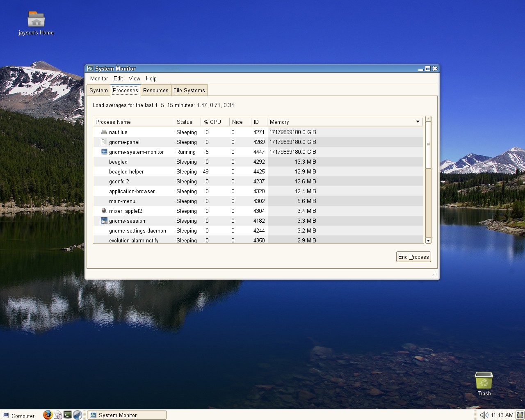This screenshot has width=525, height=420.
Task: Click the Show Desktop button in the panel
Action: tap(520, 415)
